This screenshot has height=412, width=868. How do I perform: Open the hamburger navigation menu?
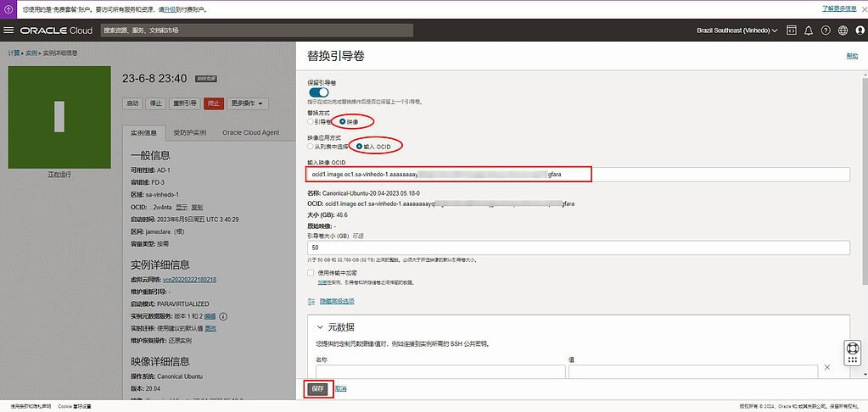tap(9, 31)
